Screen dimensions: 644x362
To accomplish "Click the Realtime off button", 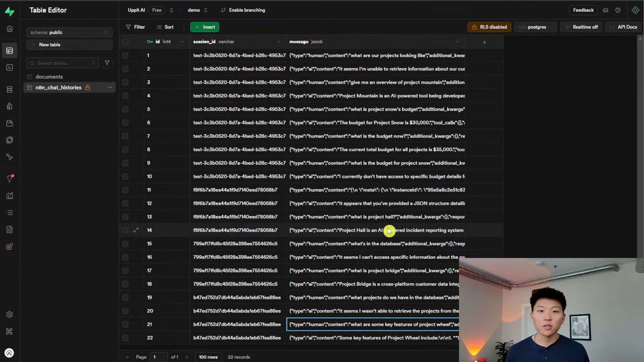I will coord(581,27).
